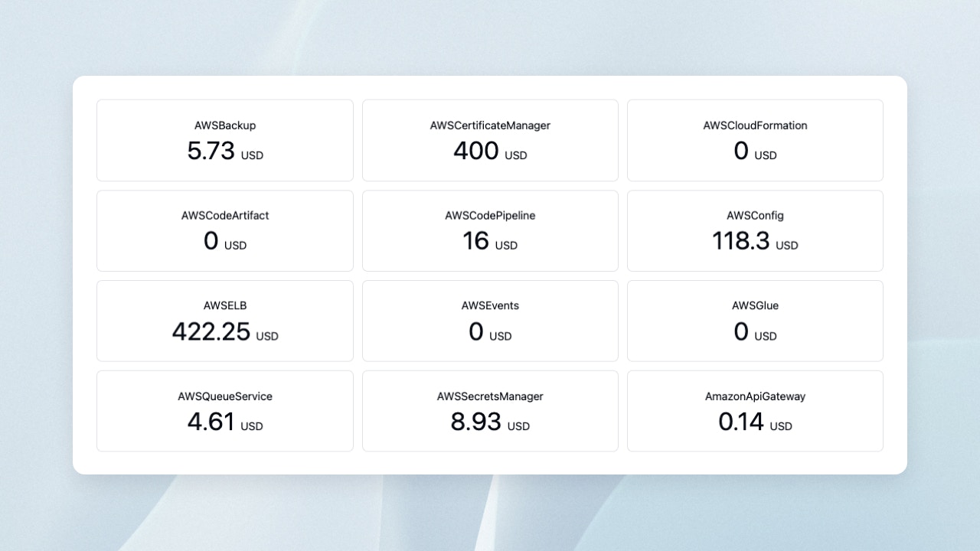Click the AWSQueueService label

pyautogui.click(x=225, y=396)
